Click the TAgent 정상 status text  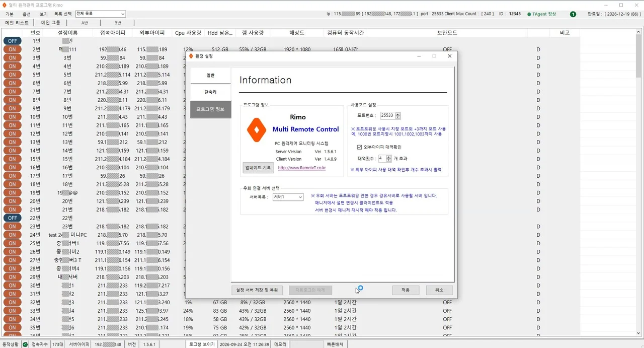(x=544, y=14)
